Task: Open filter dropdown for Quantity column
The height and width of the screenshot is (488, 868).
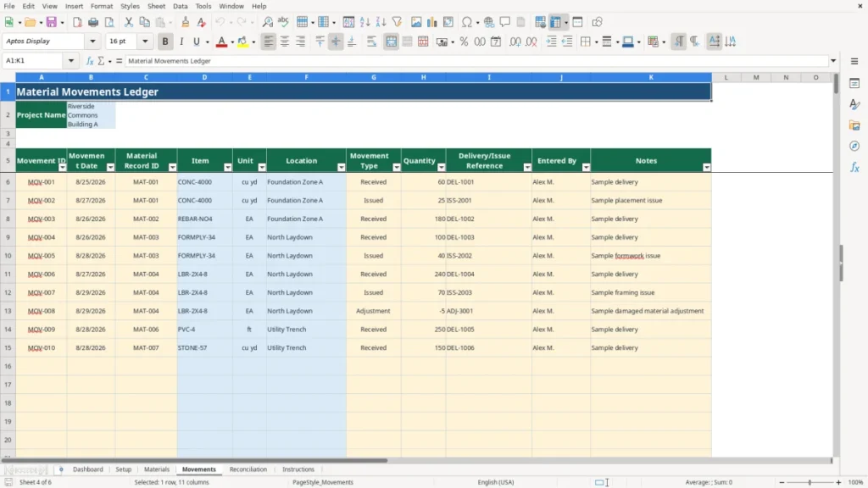Action: coord(441,167)
